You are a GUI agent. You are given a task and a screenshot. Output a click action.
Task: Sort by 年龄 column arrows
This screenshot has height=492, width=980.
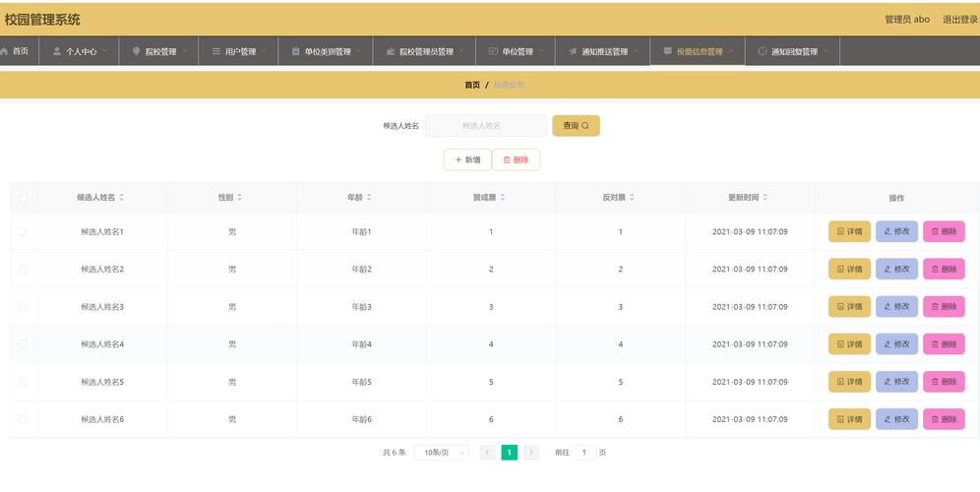click(369, 197)
